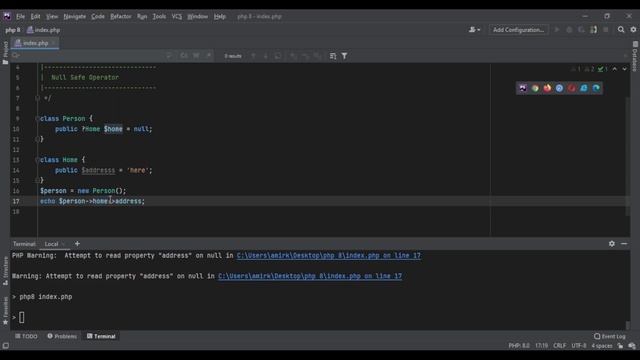The width and height of the screenshot is (640, 360).
Task: Open the Event Log
Action: 610,336
